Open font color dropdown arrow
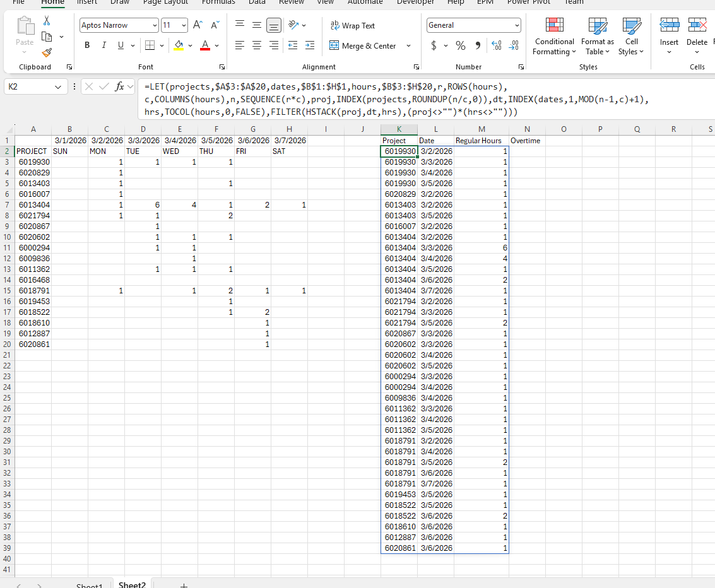 pyautogui.click(x=216, y=45)
